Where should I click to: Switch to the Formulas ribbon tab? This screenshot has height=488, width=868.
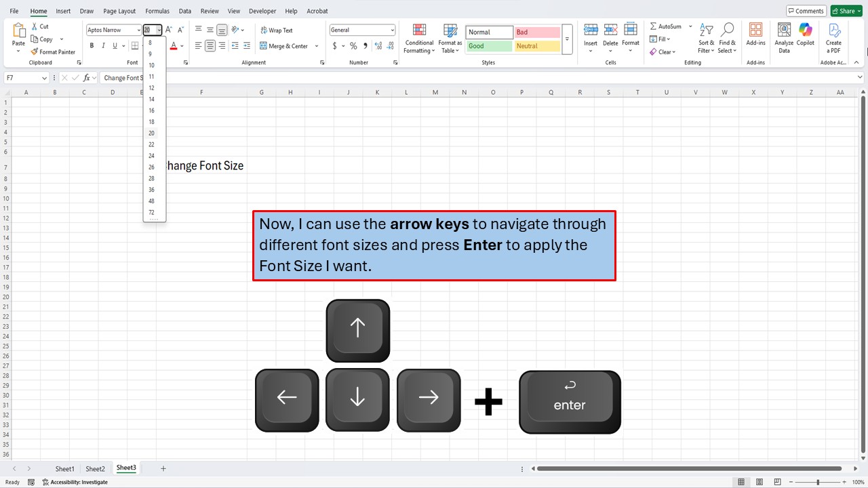coord(157,11)
